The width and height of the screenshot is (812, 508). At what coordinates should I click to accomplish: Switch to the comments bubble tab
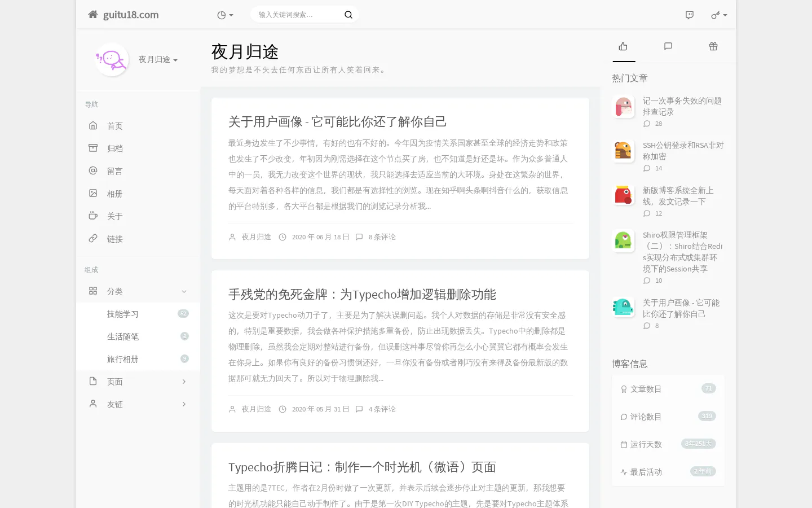tap(668, 46)
